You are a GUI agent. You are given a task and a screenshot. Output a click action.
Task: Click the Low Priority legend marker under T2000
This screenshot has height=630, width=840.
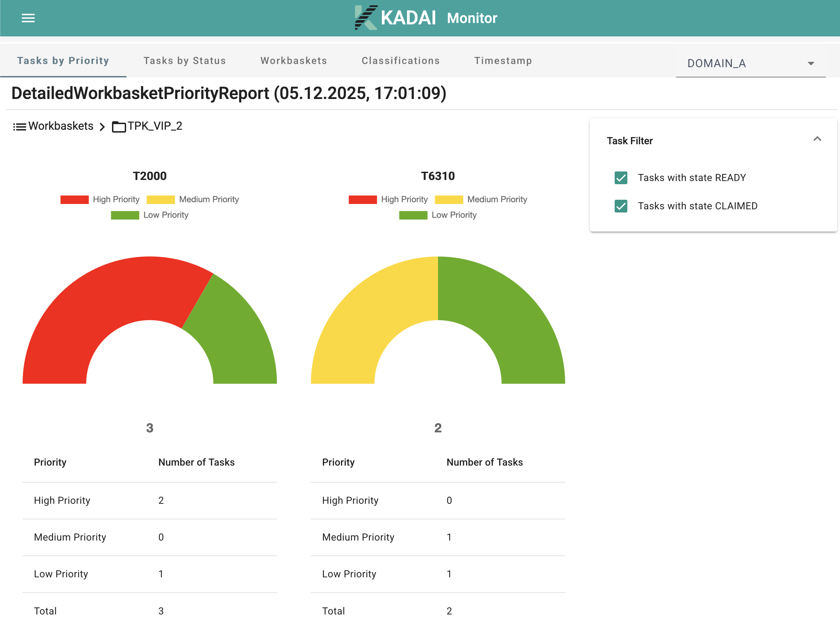125,215
